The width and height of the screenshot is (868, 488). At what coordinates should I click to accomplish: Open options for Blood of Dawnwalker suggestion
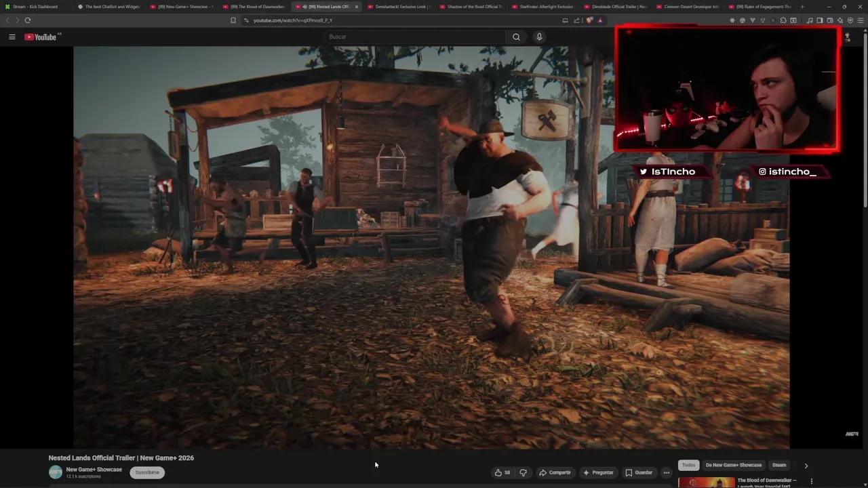point(812,481)
